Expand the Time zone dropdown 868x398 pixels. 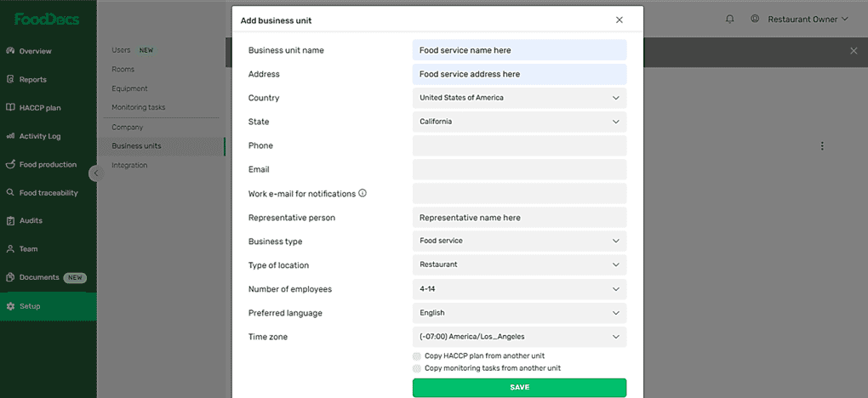519,337
